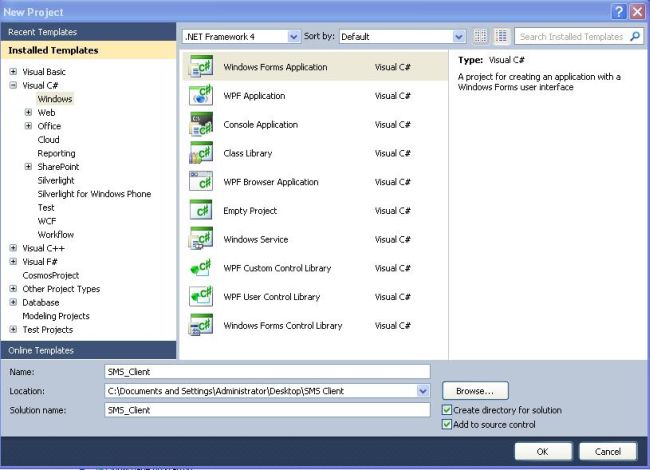Switch to medium icons list view
Screen dimensions: 650x470
(x=501, y=36)
